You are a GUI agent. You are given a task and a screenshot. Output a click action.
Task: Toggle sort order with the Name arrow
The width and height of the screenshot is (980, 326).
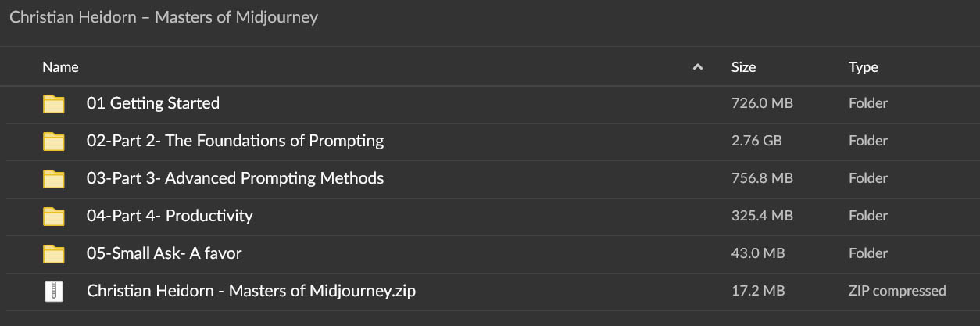697,67
